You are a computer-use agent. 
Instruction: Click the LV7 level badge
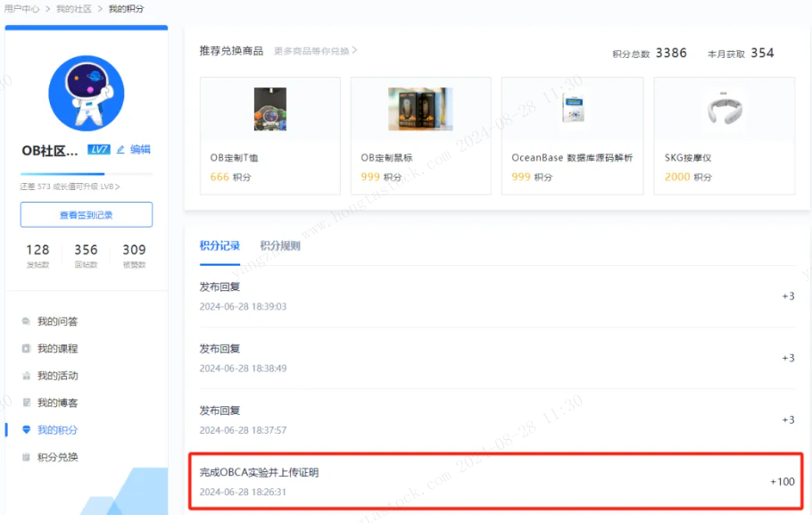pos(98,150)
